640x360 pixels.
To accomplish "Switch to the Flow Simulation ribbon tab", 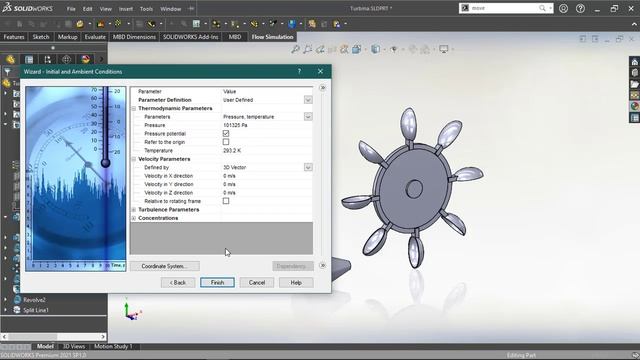I will pyautogui.click(x=272, y=37).
